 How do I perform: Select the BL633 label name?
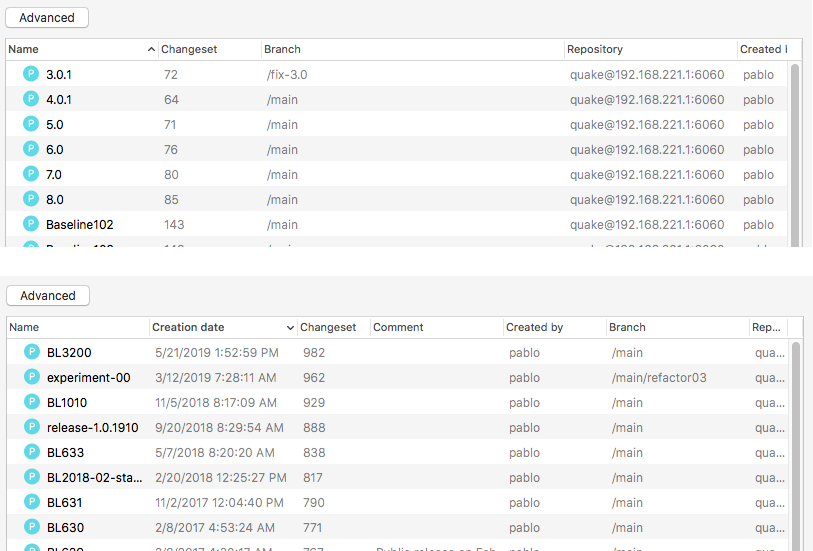(x=65, y=453)
